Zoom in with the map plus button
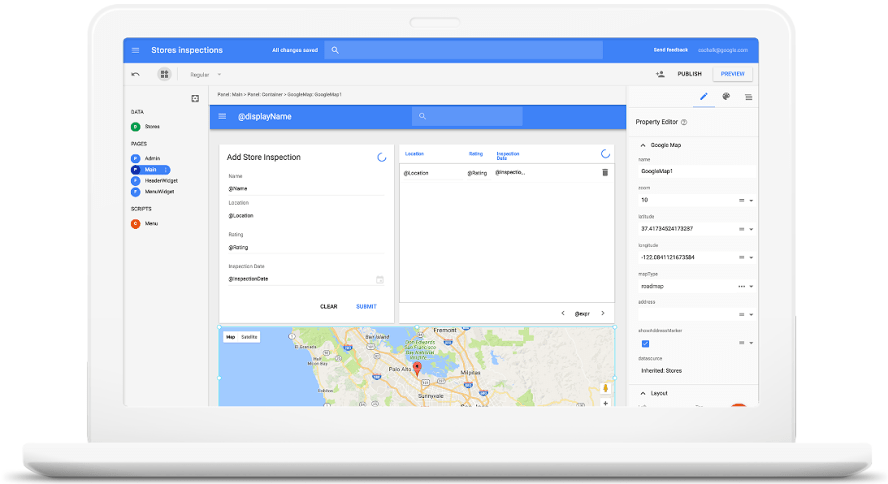 (x=605, y=403)
